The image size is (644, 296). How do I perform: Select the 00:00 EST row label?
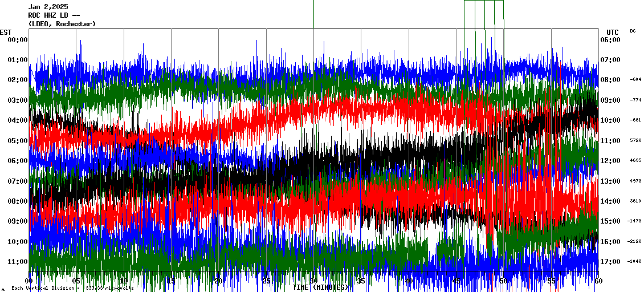coord(18,39)
